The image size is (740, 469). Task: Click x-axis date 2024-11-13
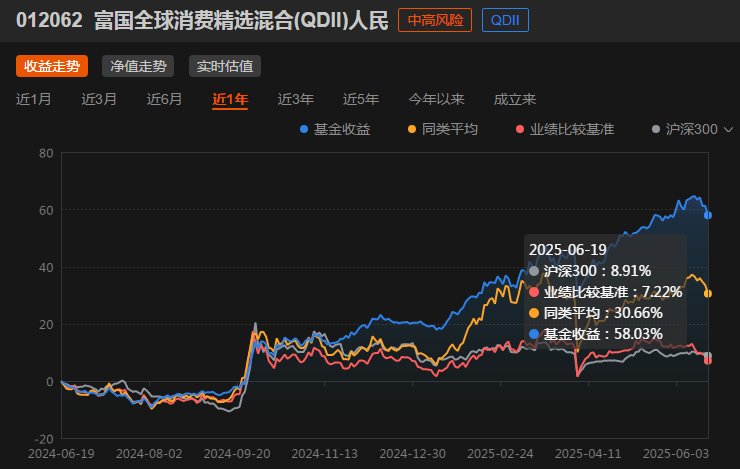pos(325,454)
